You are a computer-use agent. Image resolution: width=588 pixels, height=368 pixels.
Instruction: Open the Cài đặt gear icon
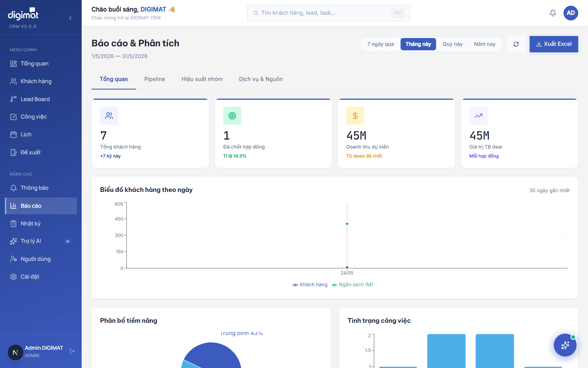(x=13, y=277)
